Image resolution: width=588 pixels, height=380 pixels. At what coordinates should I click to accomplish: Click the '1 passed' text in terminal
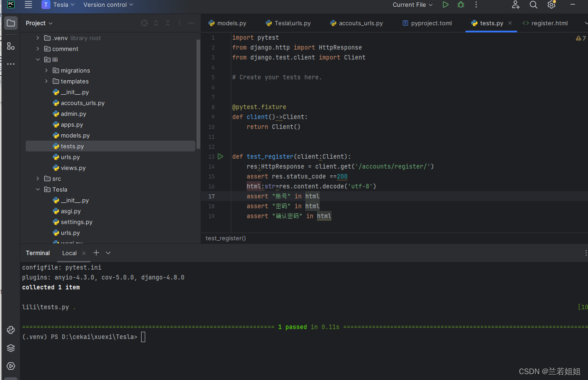[293, 327]
